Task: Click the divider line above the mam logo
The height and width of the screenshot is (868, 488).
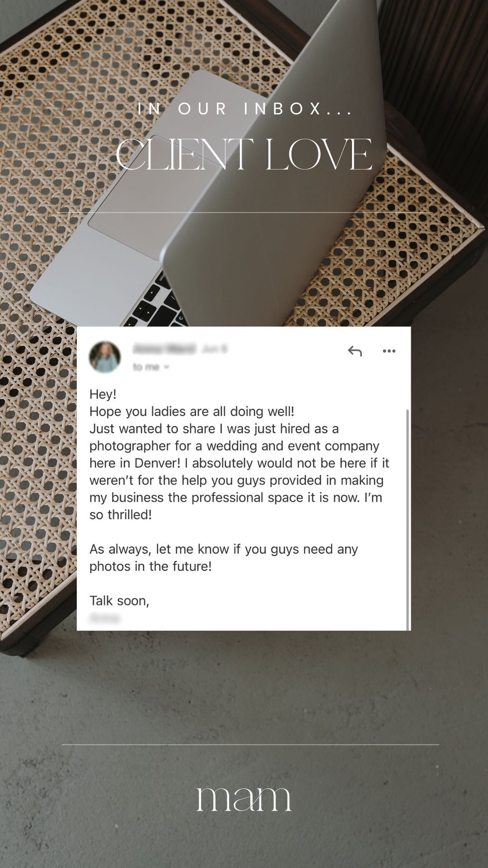Action: (x=250, y=745)
